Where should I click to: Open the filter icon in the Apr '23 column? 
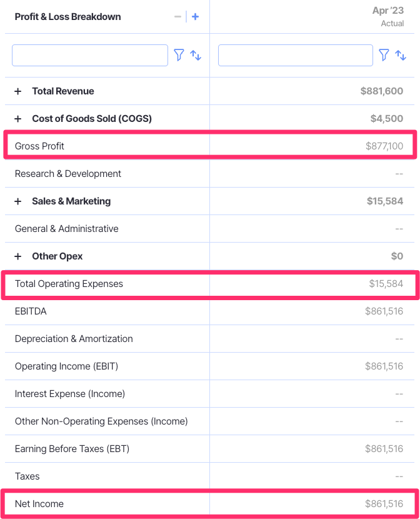click(x=384, y=55)
